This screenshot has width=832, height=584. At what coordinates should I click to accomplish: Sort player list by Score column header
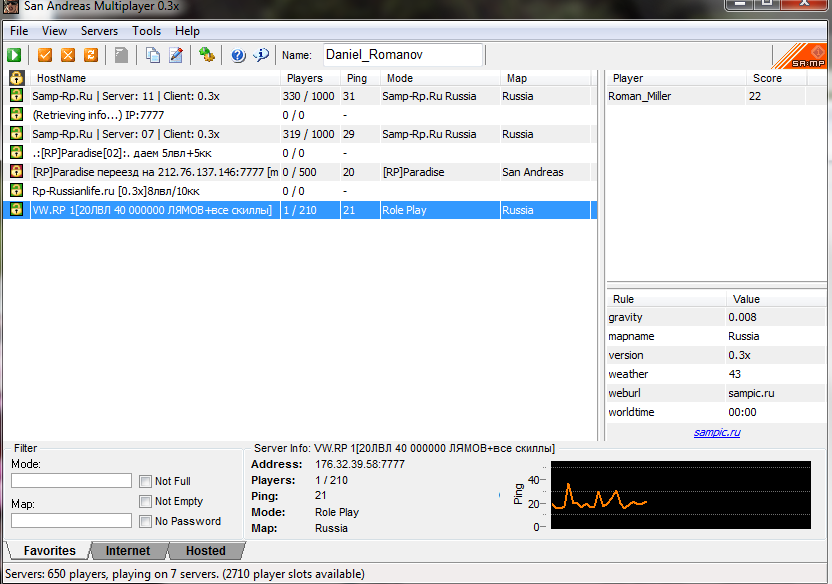[x=776, y=78]
